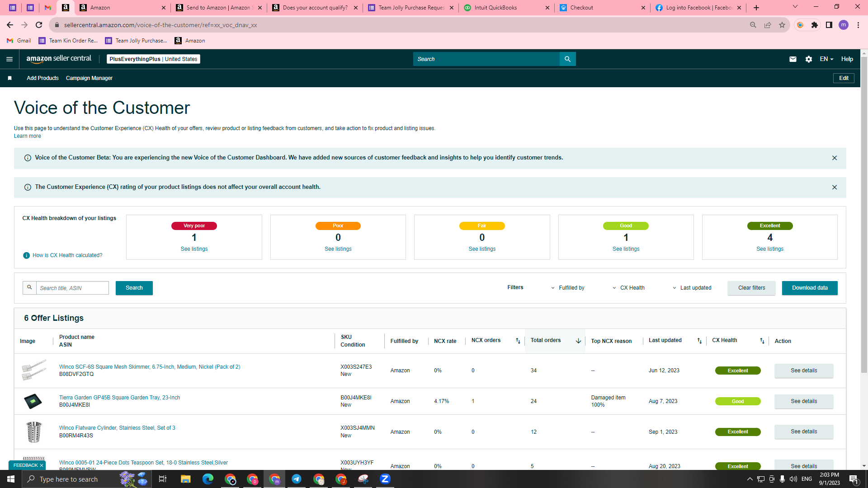This screenshot has height=488, width=868.
Task: Switch to the Log into Facebook tab
Action: pos(698,8)
